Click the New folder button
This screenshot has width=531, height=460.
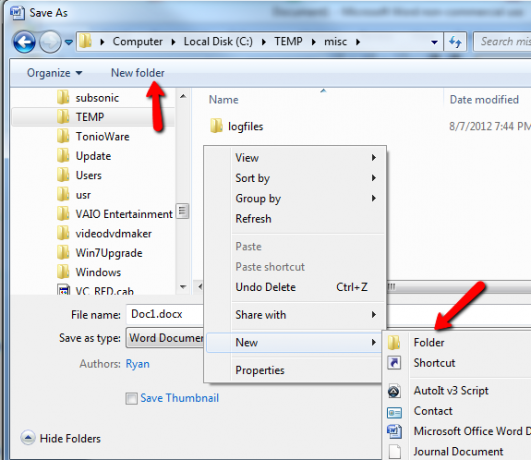(137, 73)
